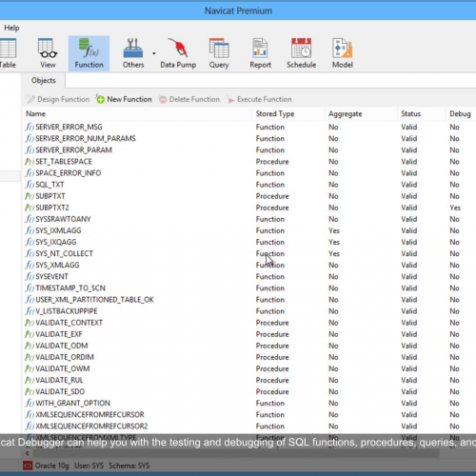Open the Table objects toolbar icon

[8, 53]
